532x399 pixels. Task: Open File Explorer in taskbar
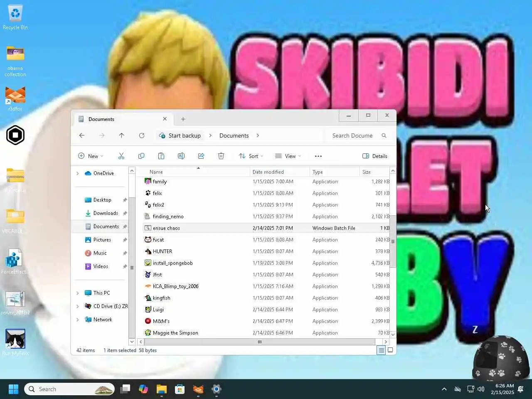click(162, 389)
